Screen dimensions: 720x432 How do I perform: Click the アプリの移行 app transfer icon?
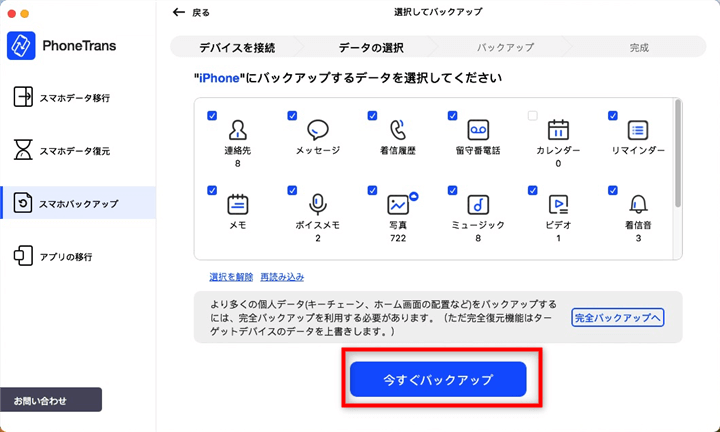22,256
